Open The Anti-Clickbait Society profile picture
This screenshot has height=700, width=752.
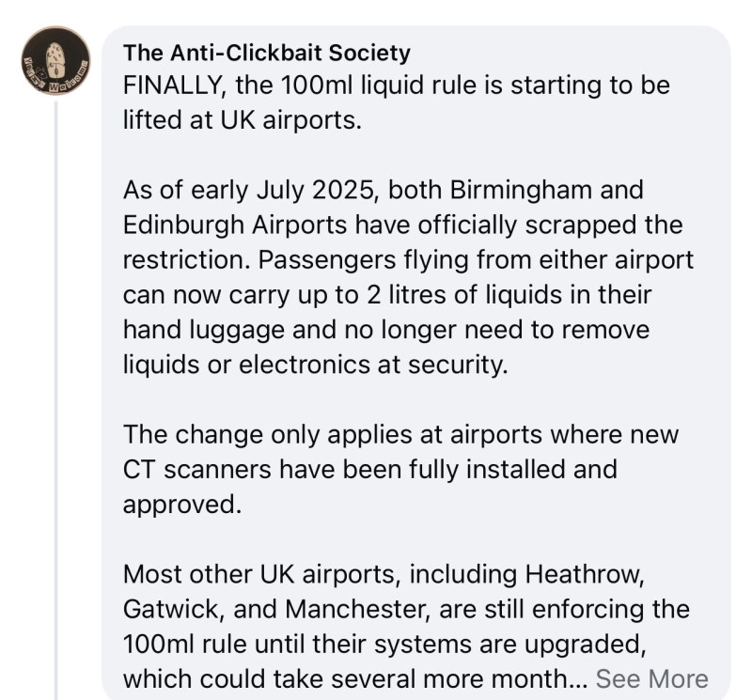(55, 60)
